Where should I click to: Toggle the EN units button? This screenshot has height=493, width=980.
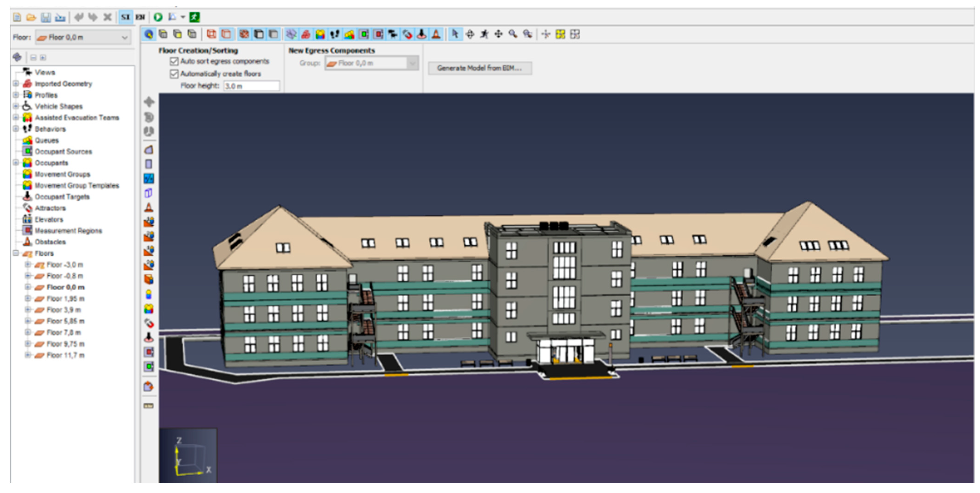(140, 17)
